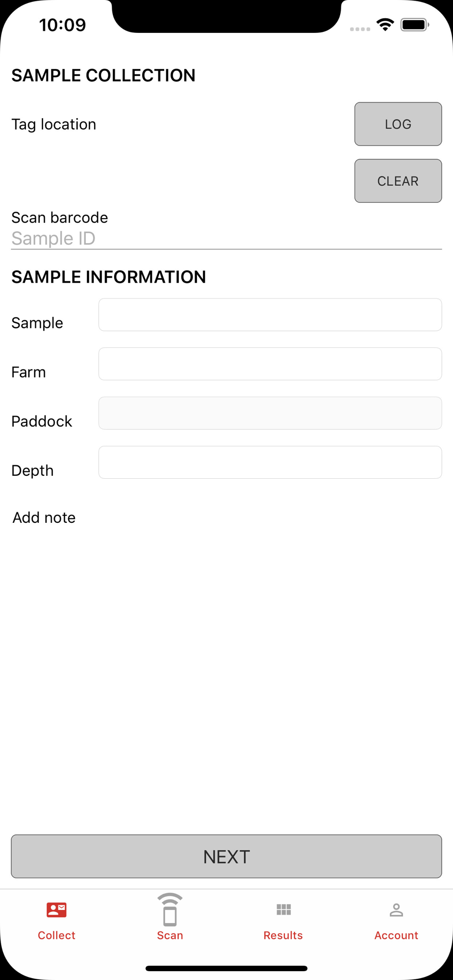The width and height of the screenshot is (453, 980).
Task: Tap the NEXT button
Action: (226, 857)
